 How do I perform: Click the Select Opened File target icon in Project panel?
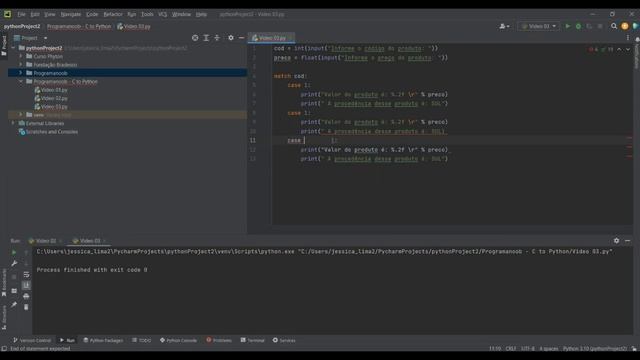coord(195,38)
